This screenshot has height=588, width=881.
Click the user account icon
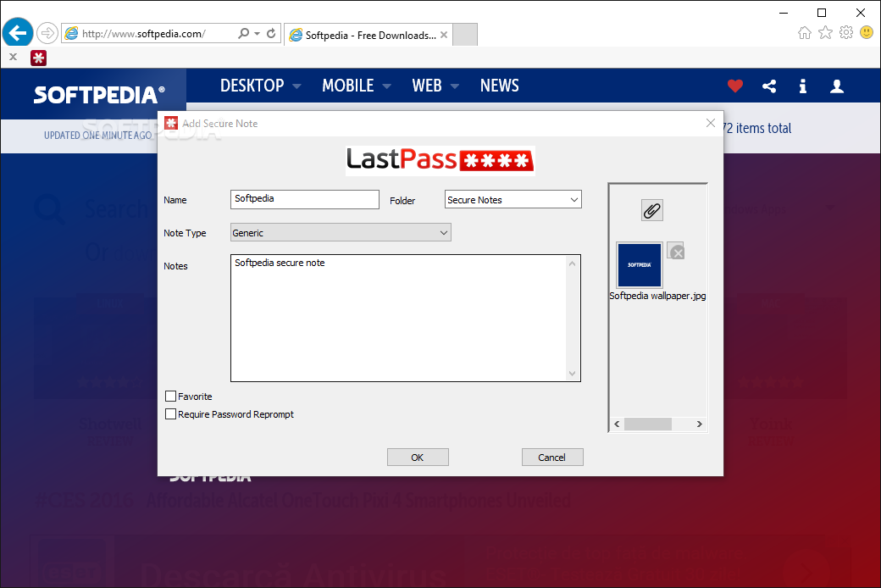837,86
